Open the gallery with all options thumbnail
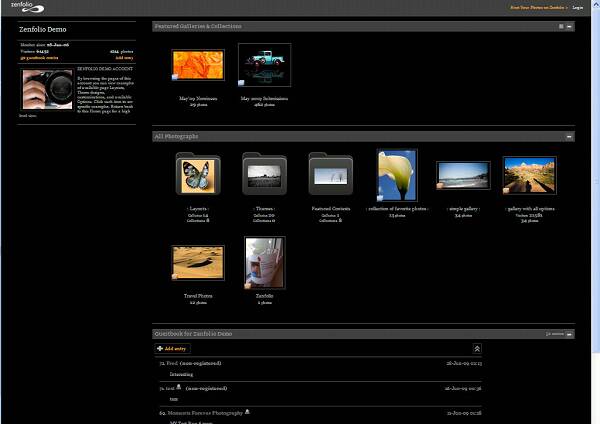This screenshot has width=600, height=424. click(530, 175)
